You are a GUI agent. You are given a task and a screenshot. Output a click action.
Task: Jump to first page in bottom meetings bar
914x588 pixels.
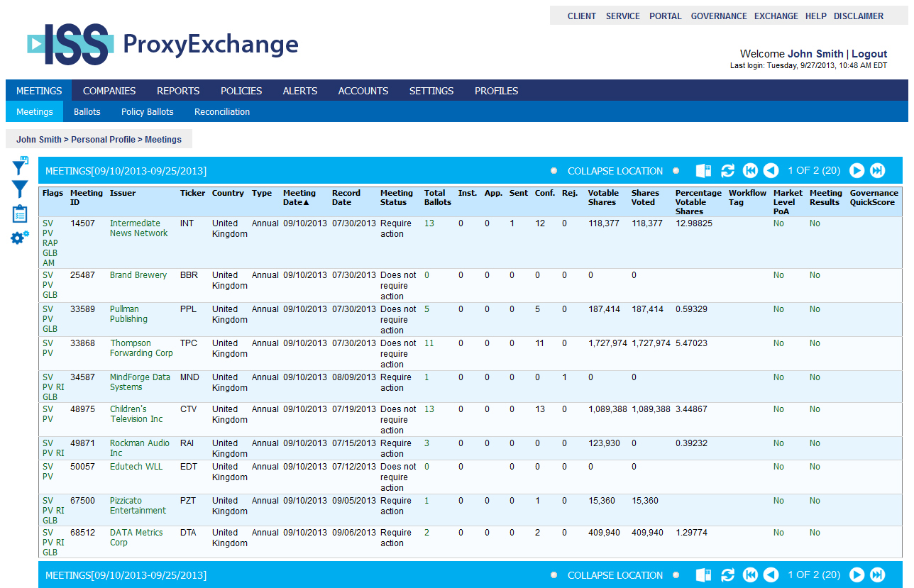click(x=750, y=575)
